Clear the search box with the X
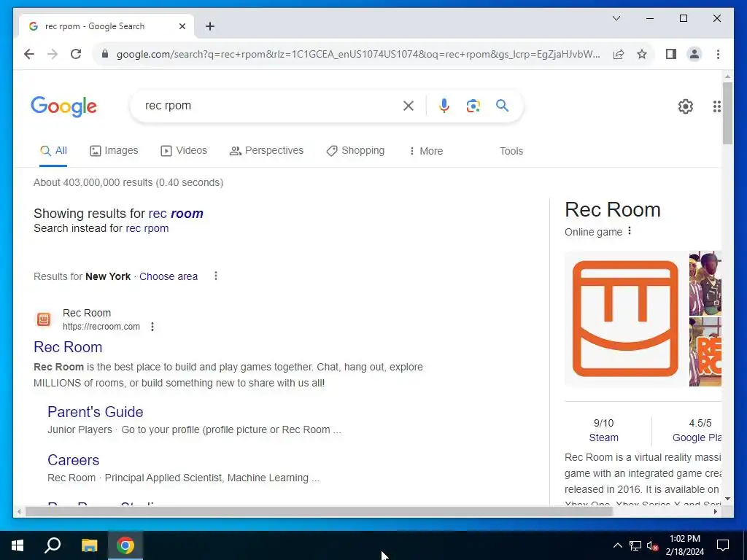Viewport: 747px width, 560px height. pyautogui.click(x=409, y=106)
